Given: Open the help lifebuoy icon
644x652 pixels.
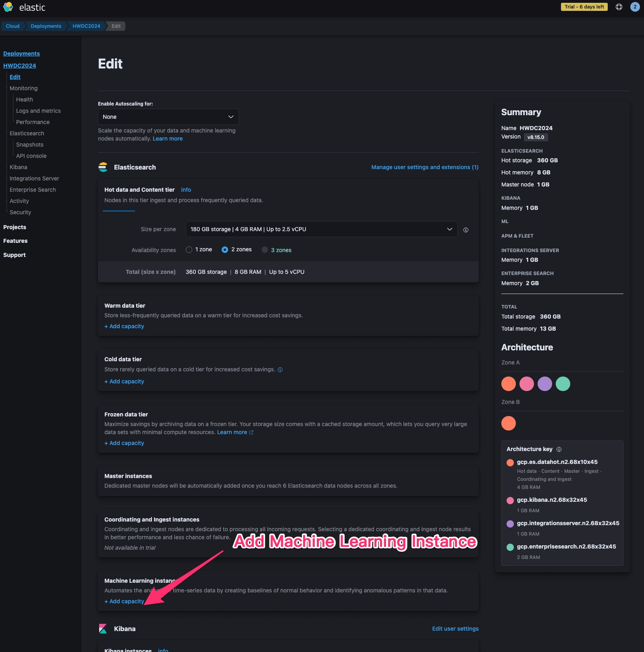Looking at the screenshot, I should click(619, 7).
